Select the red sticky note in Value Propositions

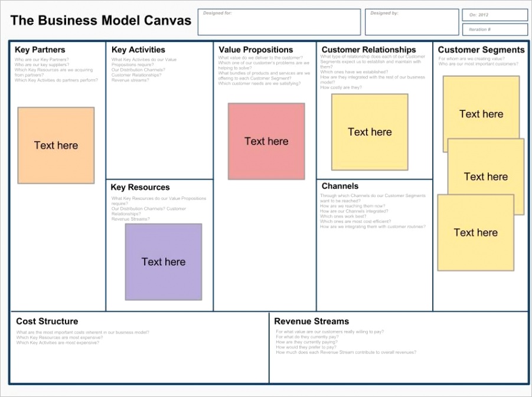266,141
